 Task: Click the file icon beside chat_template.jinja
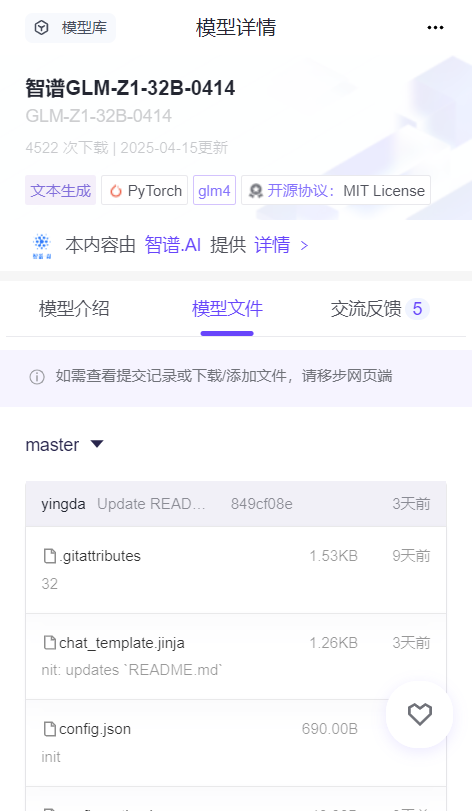(x=50, y=643)
